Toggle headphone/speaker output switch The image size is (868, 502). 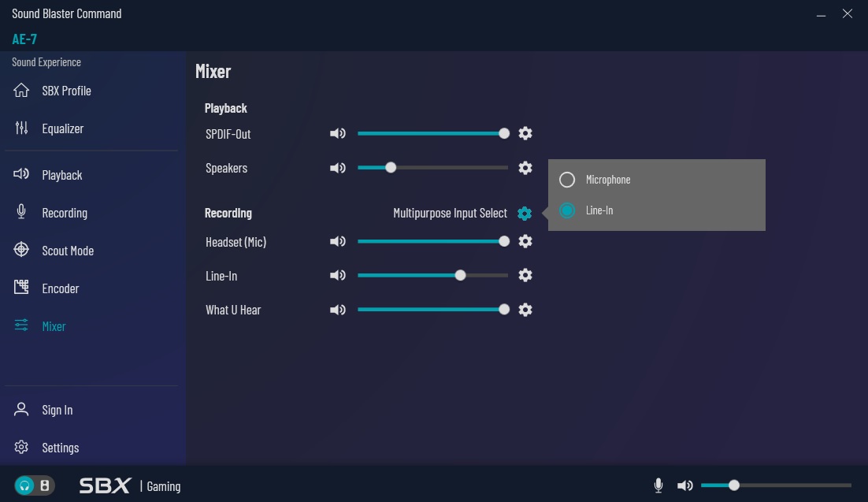[35, 485]
